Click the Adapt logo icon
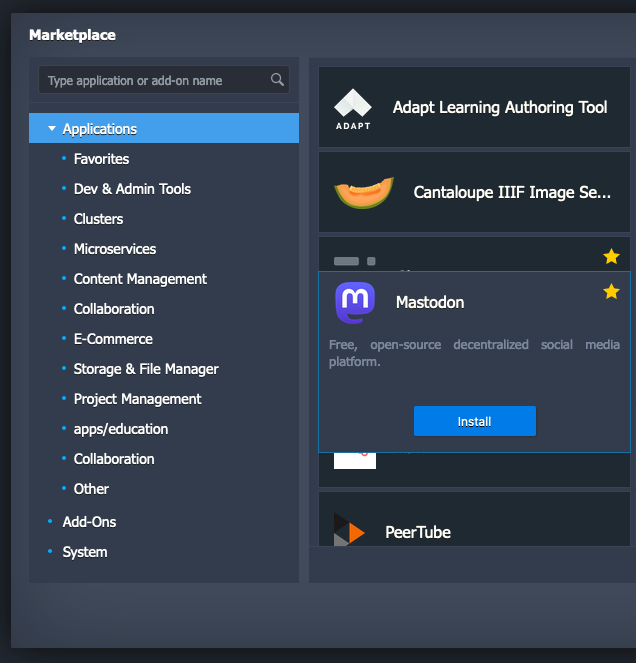 [353, 109]
